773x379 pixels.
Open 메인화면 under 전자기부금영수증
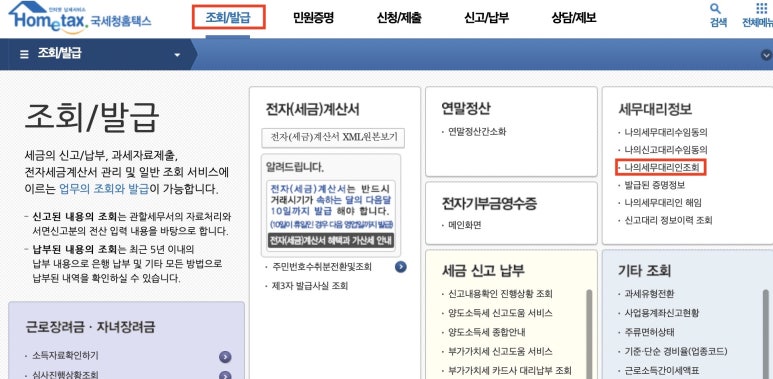464,225
